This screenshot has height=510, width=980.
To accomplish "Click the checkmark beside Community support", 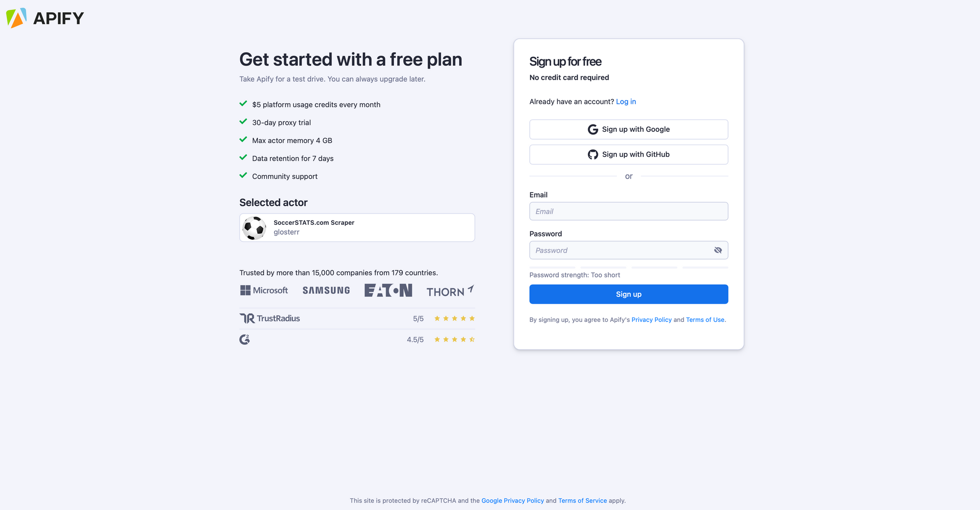I will 244,175.
